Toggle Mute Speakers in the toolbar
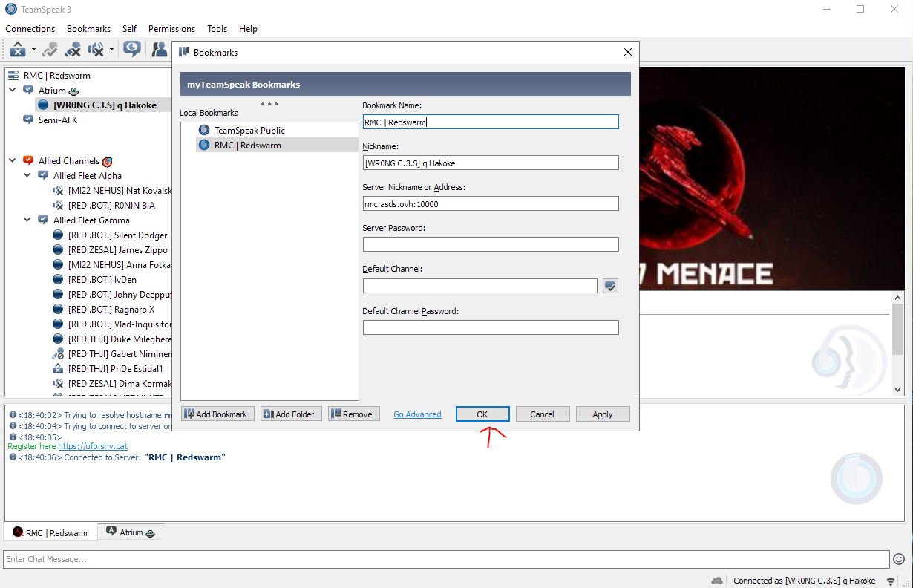Viewport: 913px width, 588px height. 96,50
